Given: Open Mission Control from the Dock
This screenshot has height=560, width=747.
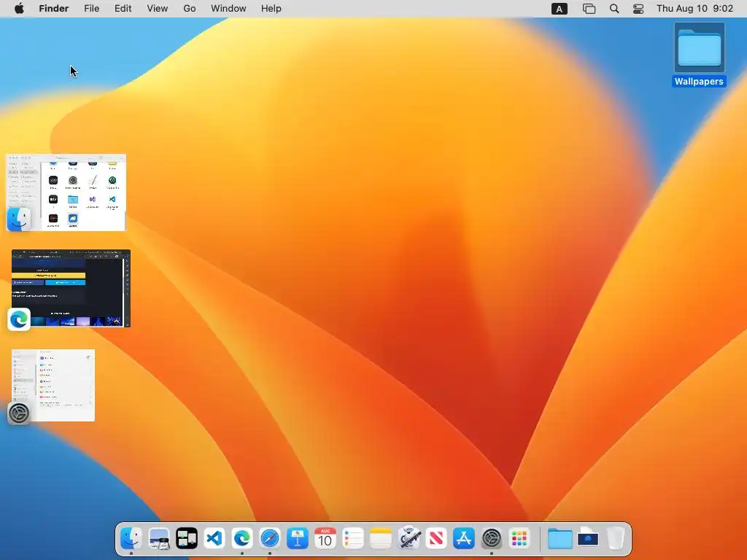Looking at the screenshot, I should click(x=186, y=539).
